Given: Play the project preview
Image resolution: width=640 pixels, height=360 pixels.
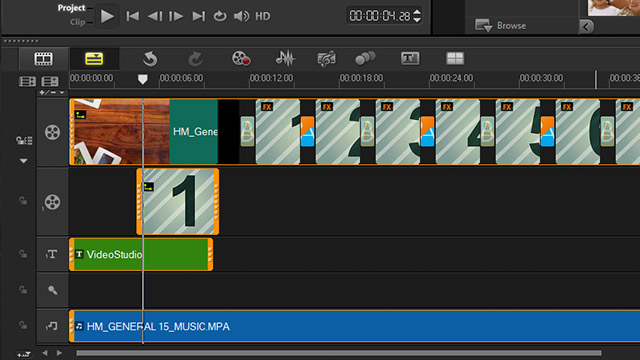Looking at the screenshot, I should click(x=107, y=16).
